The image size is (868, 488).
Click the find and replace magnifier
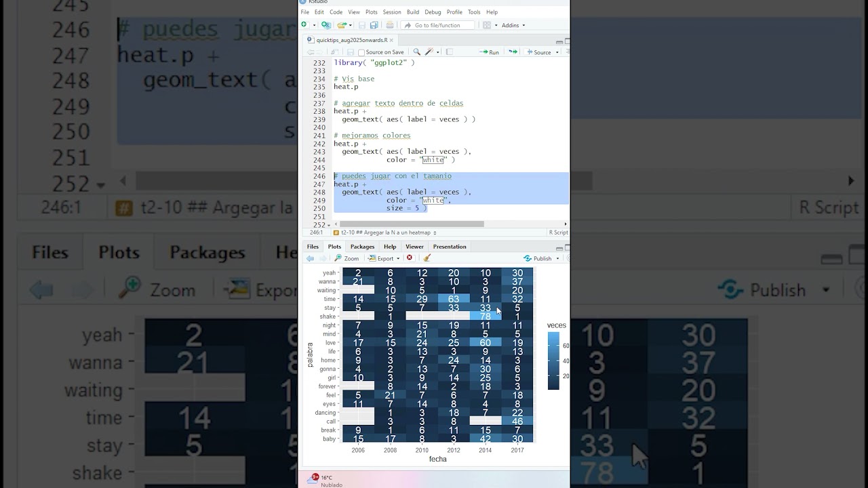tap(416, 52)
